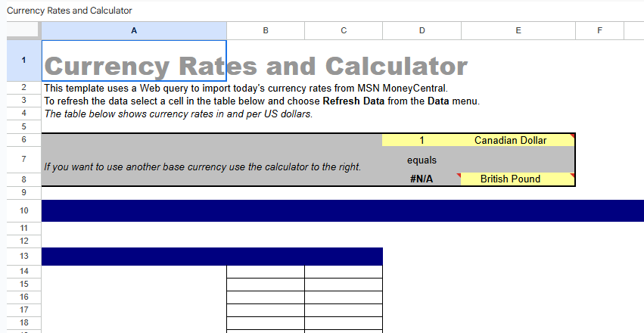
Task: Select the British Pound currency cell
Action: tap(518, 179)
